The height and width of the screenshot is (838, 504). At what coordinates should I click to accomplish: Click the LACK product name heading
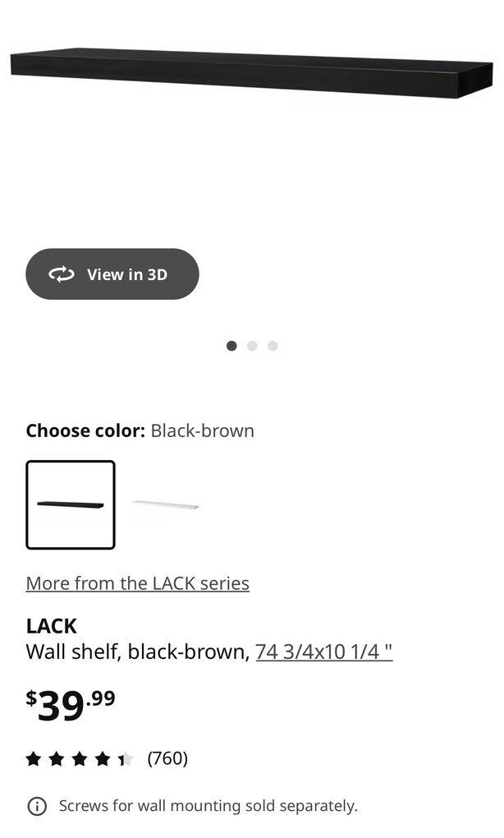51,626
